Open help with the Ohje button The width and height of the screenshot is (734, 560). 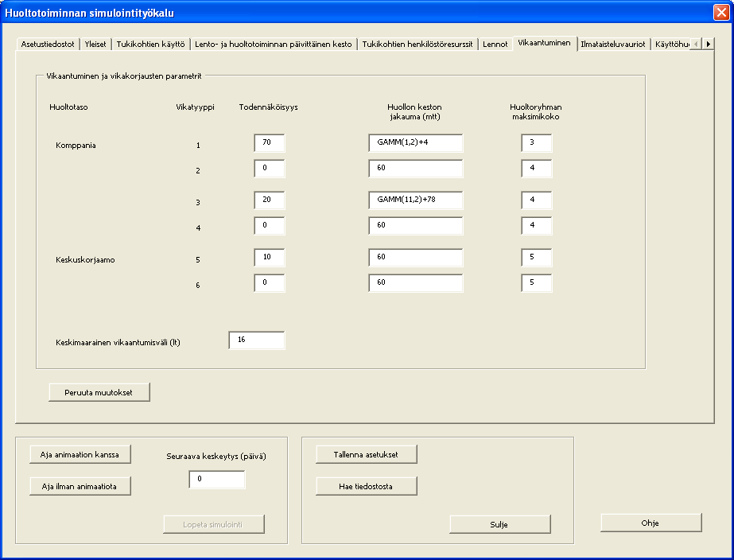(x=651, y=523)
